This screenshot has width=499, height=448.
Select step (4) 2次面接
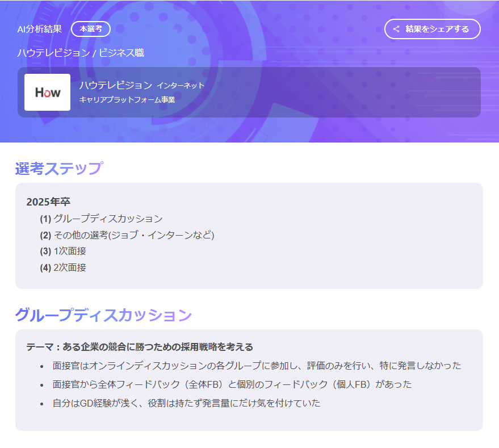[x=63, y=267]
